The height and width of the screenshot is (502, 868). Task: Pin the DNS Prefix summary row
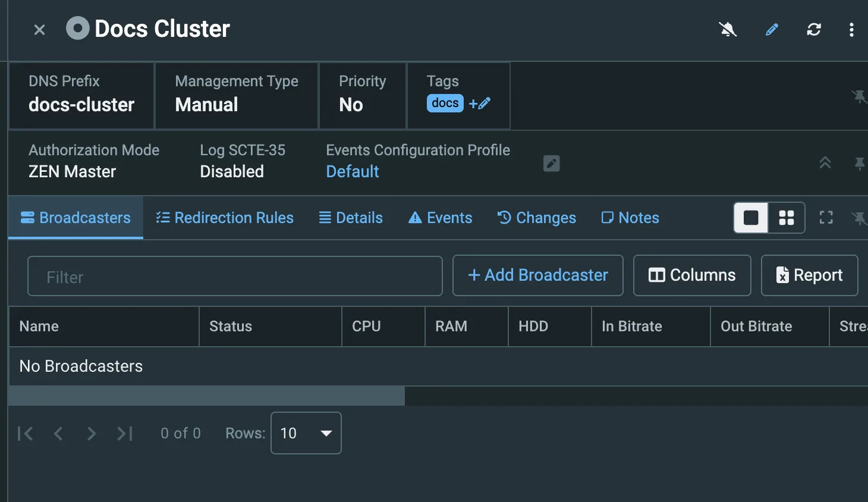[x=858, y=96]
